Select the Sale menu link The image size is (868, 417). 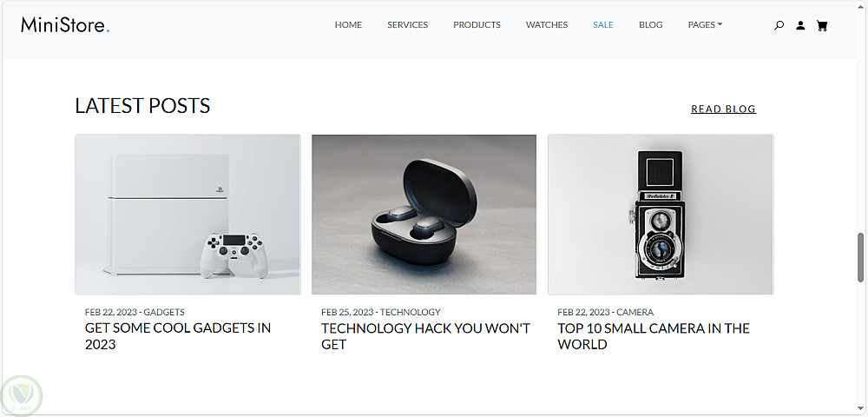[x=603, y=25]
